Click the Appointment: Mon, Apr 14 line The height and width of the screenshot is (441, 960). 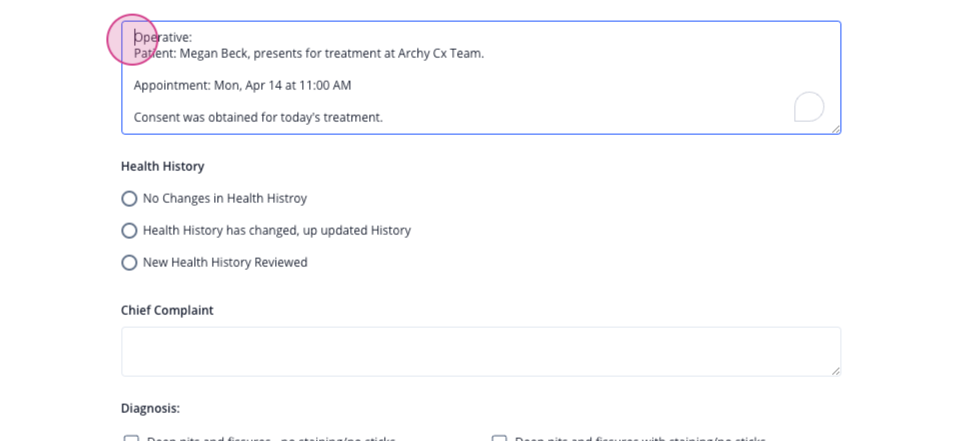[242, 86]
